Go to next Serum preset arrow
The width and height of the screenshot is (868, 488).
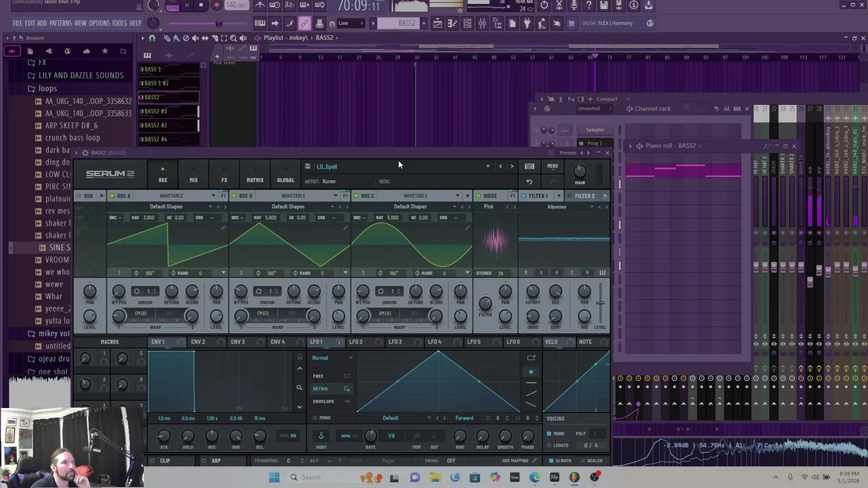click(x=512, y=166)
